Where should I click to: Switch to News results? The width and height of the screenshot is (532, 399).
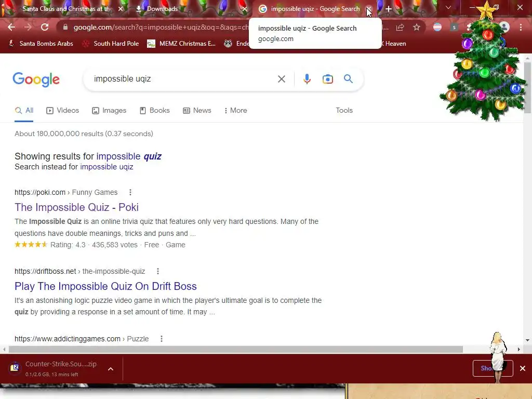[197, 110]
